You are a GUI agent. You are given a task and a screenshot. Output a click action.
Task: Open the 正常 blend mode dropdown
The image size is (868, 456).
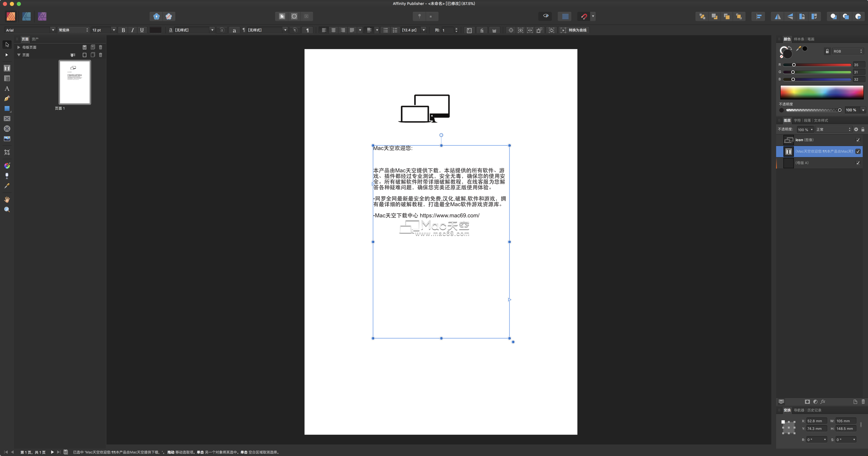click(833, 130)
